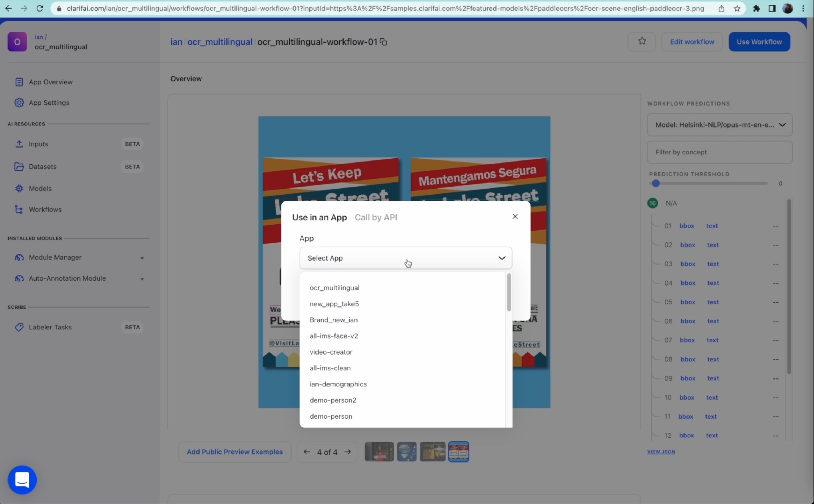Go to previous example arrow
Screen dimensions: 814x504
click(x=307, y=452)
